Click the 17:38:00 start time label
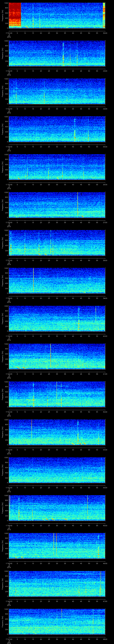114x644 pixels. coord(9,298)
